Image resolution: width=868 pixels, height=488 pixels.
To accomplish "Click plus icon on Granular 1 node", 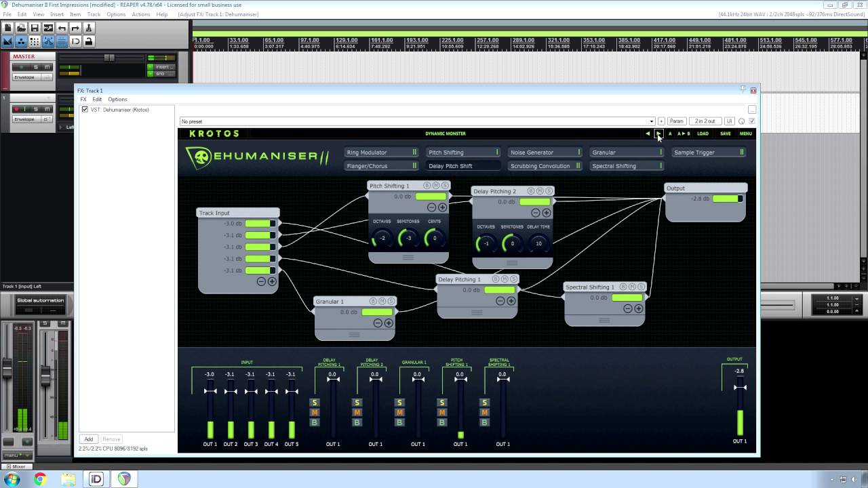I will pyautogui.click(x=389, y=323).
